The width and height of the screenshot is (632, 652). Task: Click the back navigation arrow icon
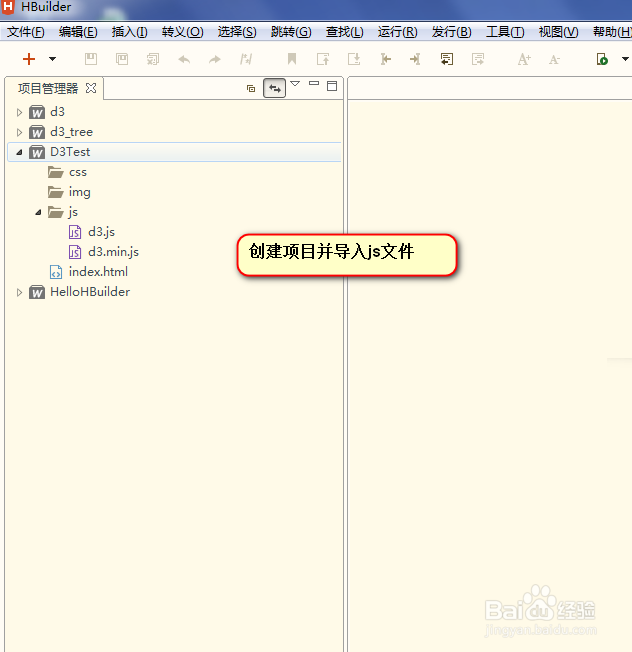385,59
